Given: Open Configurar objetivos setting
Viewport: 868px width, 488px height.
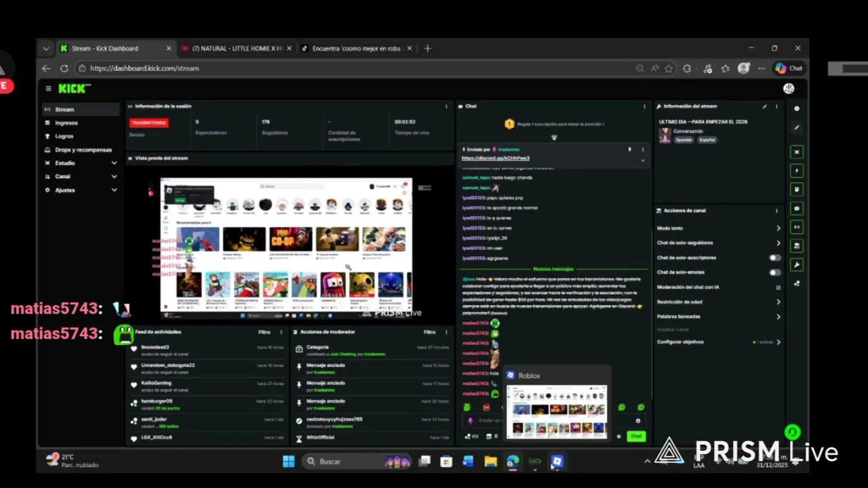Looking at the screenshot, I should pyautogui.click(x=719, y=342).
